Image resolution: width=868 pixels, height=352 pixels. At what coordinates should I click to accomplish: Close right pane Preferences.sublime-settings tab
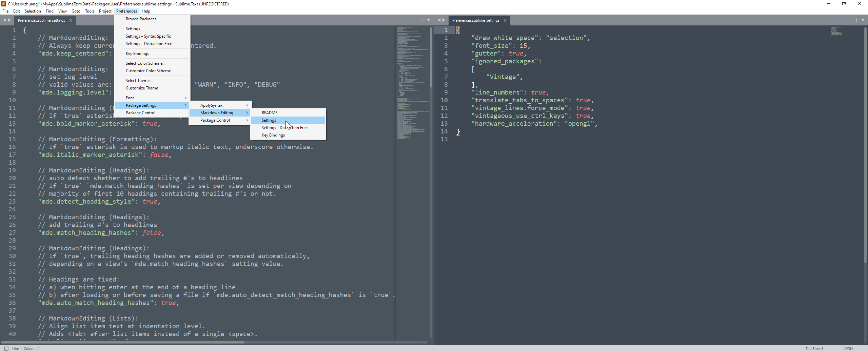[505, 21]
